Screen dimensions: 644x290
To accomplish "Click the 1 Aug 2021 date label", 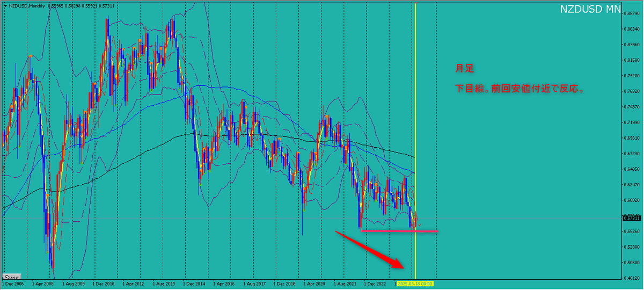I will [x=345, y=283].
